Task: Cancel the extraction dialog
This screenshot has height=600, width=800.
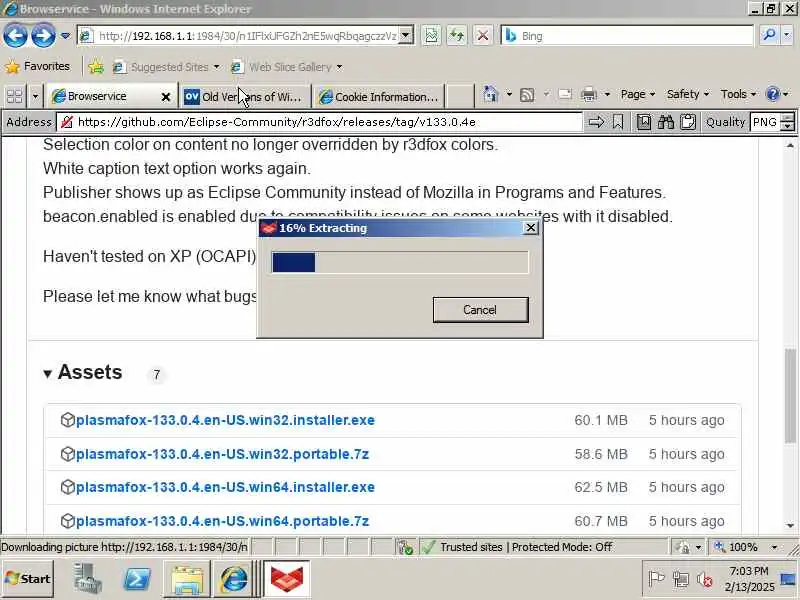Action: (480, 310)
